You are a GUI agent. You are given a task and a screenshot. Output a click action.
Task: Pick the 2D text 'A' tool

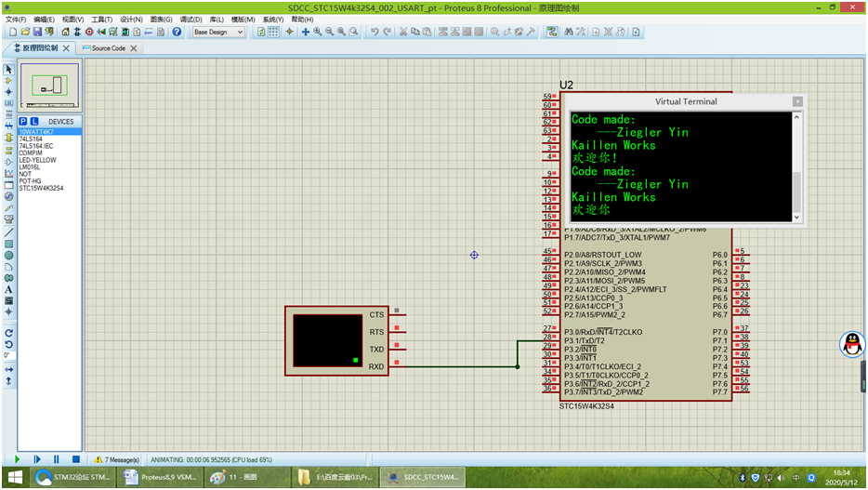coord(8,289)
